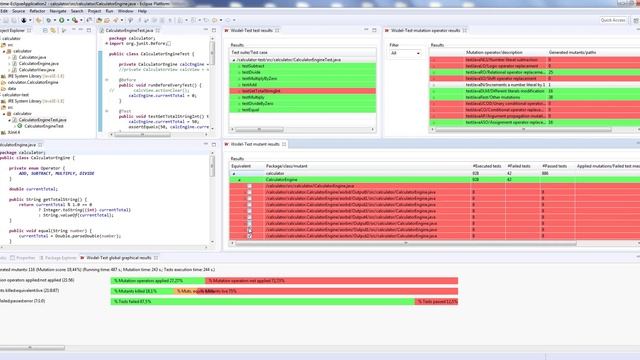Close the Wodel-Test global graphical results view

(156, 258)
